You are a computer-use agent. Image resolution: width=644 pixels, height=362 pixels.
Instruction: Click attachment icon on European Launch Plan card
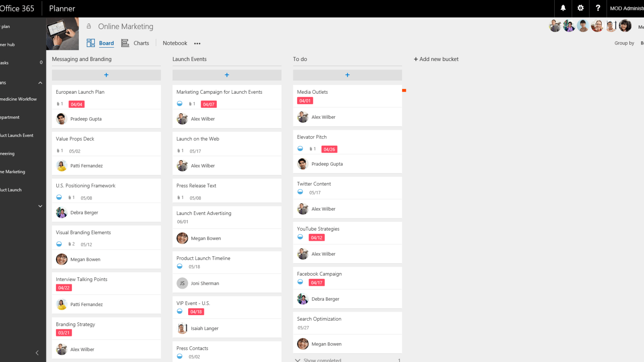pos(58,104)
